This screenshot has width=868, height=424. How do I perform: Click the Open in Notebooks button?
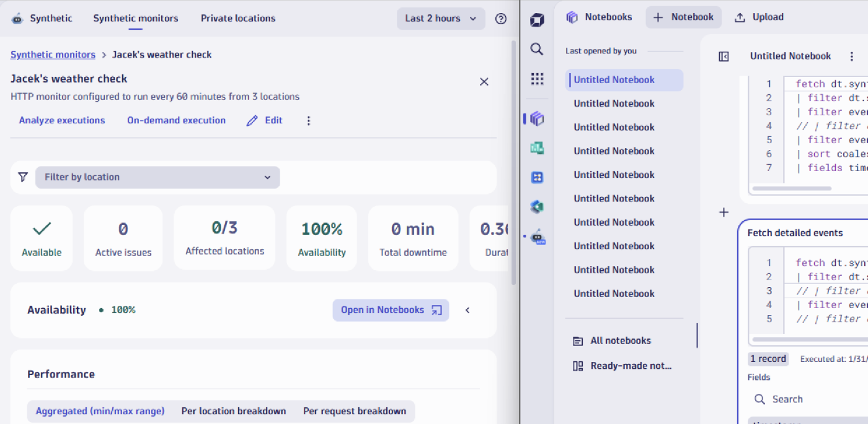(x=391, y=310)
